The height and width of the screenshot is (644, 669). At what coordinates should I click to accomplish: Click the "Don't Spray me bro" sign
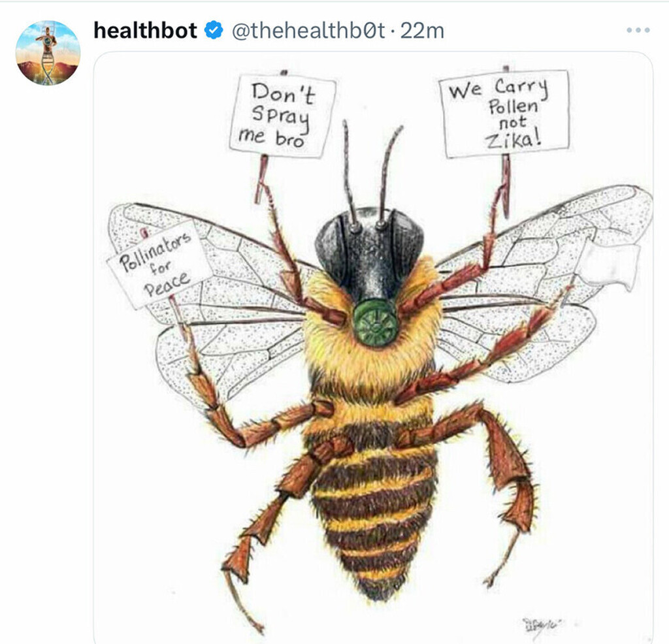(282, 115)
